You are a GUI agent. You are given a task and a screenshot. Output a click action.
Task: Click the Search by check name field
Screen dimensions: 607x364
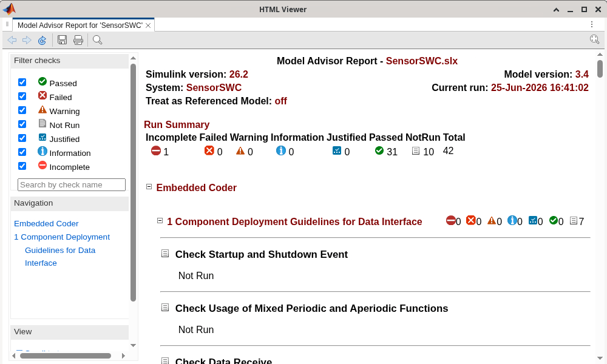(x=72, y=184)
